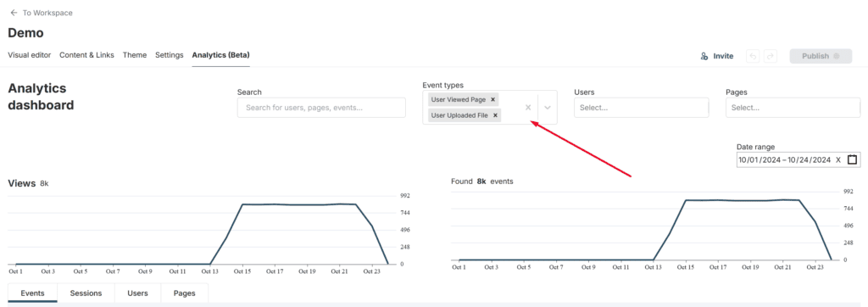Click the Invite person icon
This screenshot has height=307, width=868.
[704, 56]
